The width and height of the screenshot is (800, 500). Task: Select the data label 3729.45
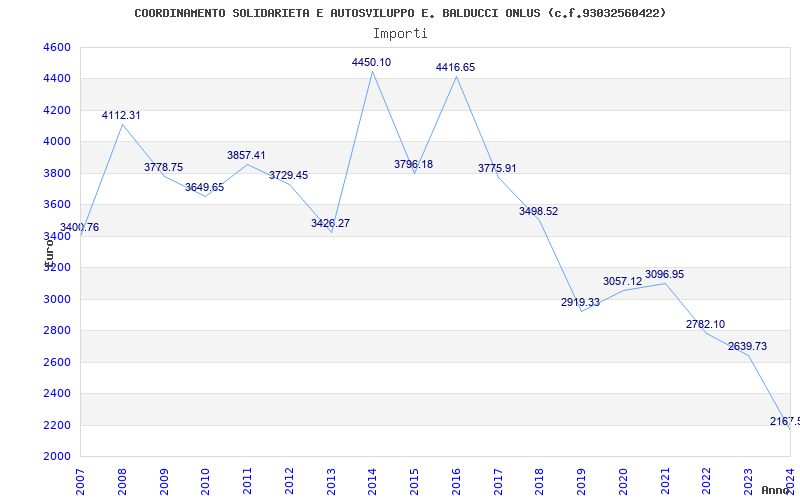(x=289, y=176)
